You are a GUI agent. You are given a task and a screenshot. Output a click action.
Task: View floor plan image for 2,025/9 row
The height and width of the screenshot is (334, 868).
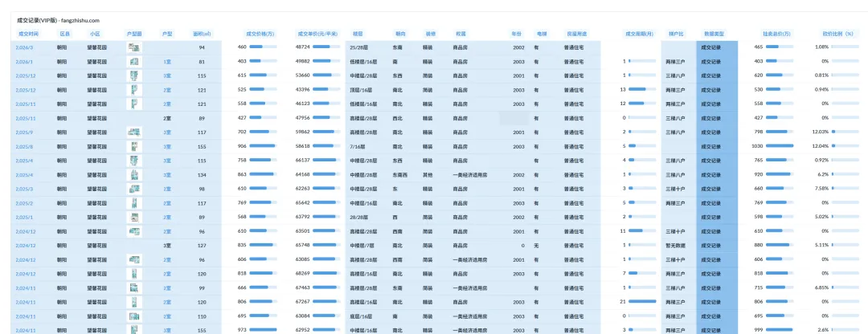click(x=134, y=132)
